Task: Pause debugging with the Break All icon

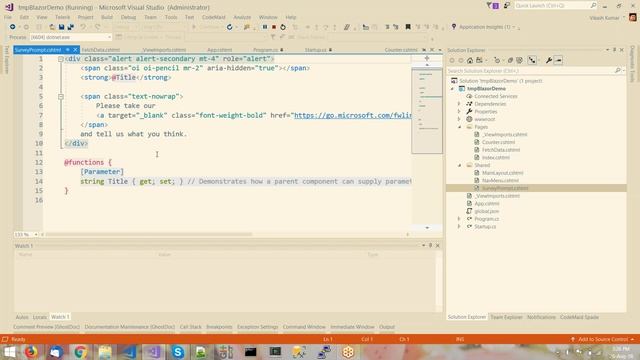Action: [264, 27]
